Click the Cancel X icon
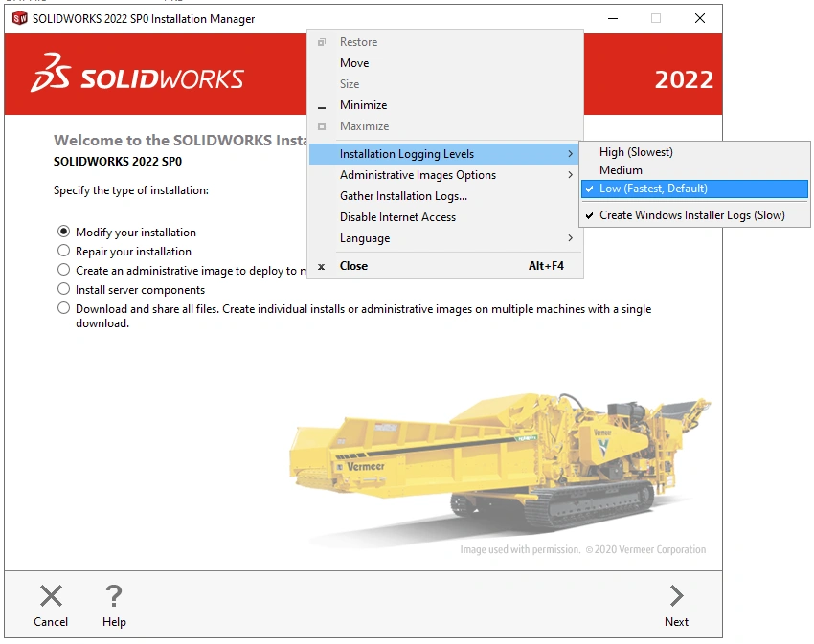Viewport: 814px width, 644px height. click(51, 596)
